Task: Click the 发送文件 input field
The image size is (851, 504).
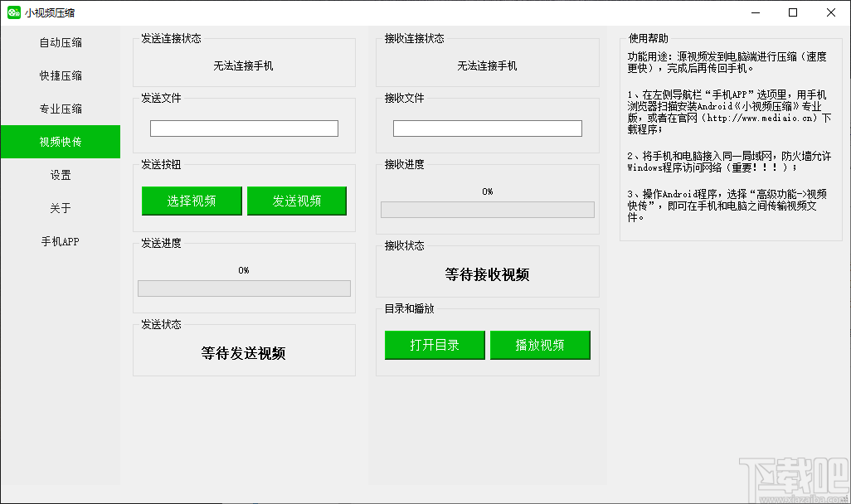Action: (244, 128)
